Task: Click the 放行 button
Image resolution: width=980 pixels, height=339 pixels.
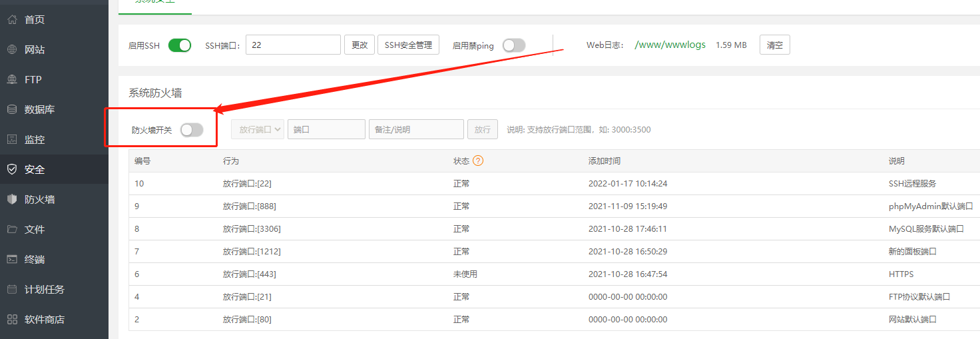Action: point(482,129)
